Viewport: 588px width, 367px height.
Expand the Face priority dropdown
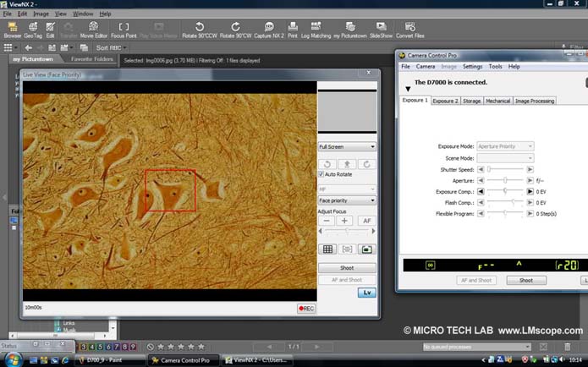(x=347, y=200)
